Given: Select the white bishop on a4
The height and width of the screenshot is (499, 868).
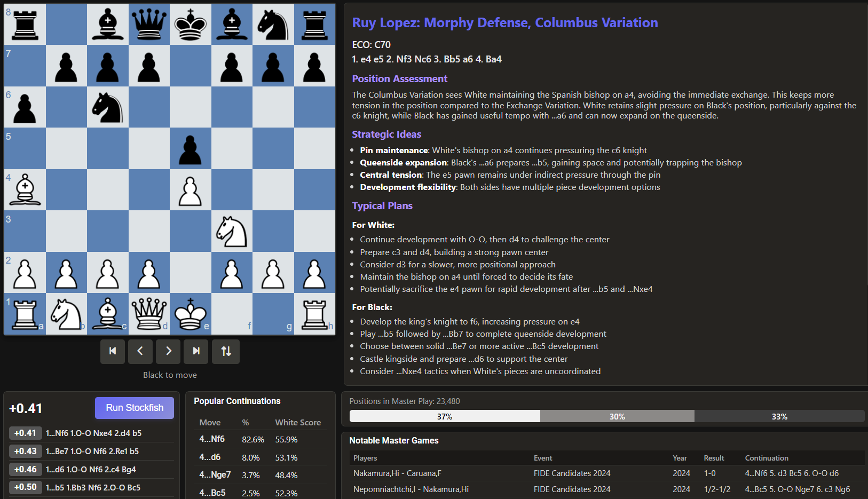Looking at the screenshot, I should (25, 190).
